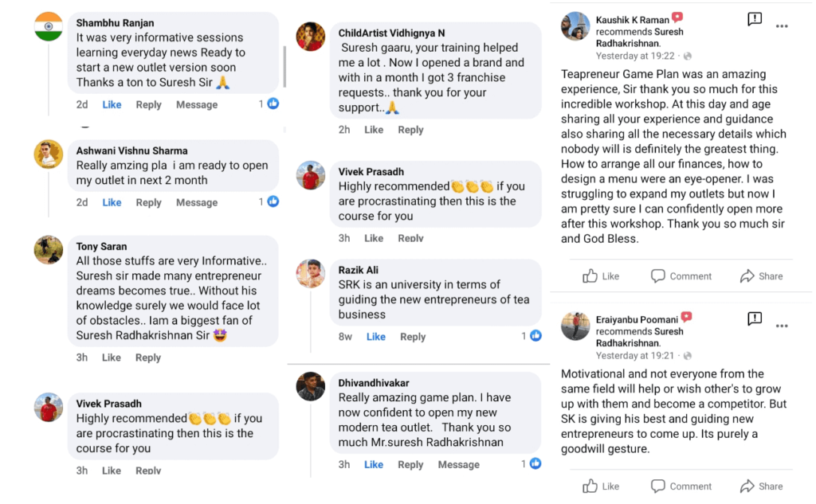This screenshot has height=504, width=816.
Task: Click Comment icon on Eraiyanbu Poomani's post
Action: pyautogui.click(x=658, y=486)
